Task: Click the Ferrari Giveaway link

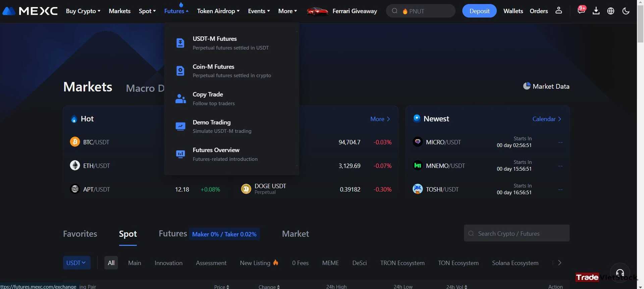Action: (355, 11)
